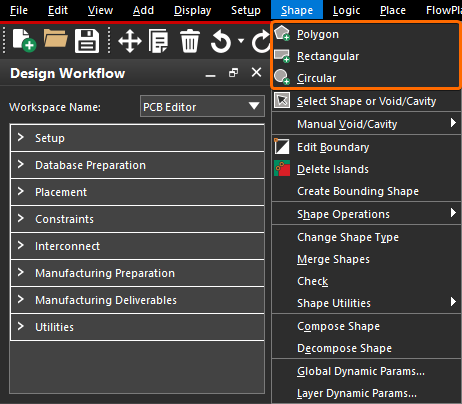Click the Open folder toolbar icon
Viewport: 462px width, 404px height.
coord(55,38)
